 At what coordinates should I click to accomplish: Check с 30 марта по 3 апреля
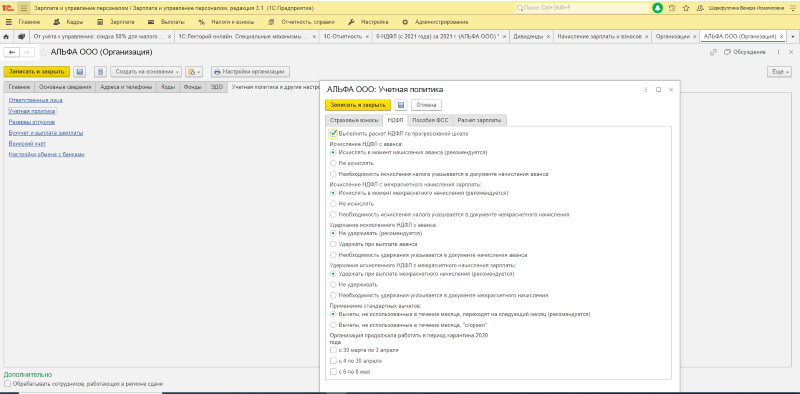tap(334, 350)
